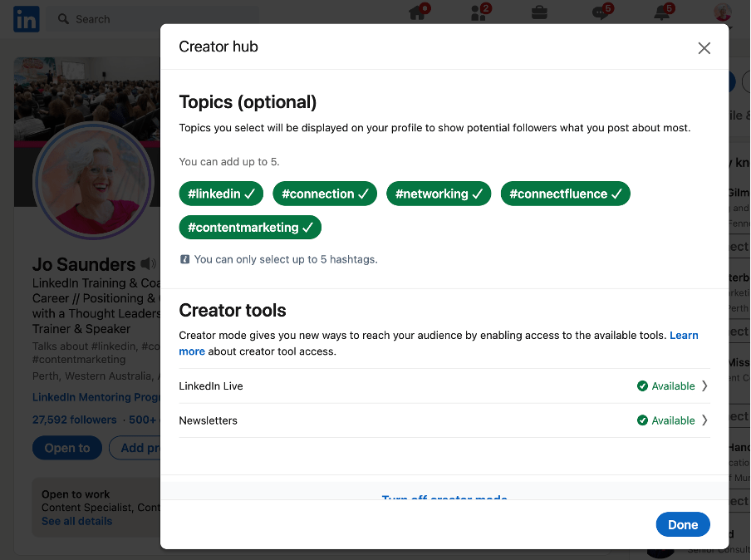Open the Messaging icon in the nav bar
The height and width of the screenshot is (560, 751).
601,12
